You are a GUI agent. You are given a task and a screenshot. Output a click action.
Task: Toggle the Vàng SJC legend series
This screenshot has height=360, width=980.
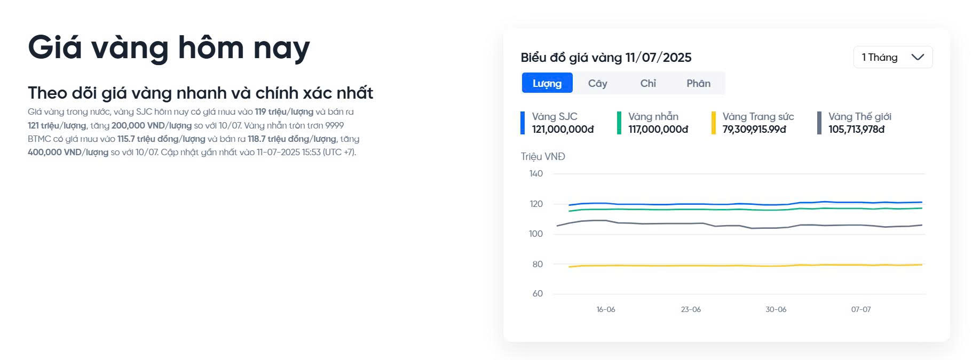click(555, 117)
